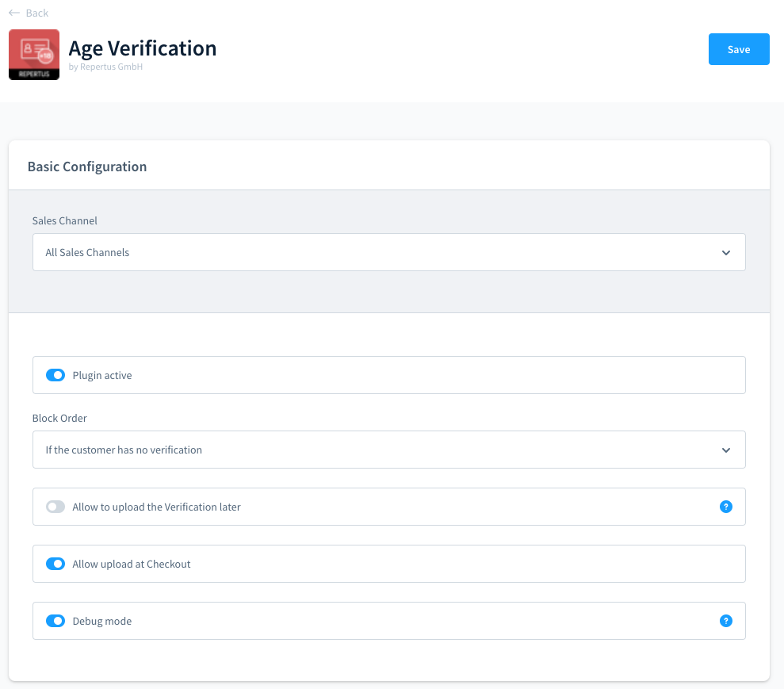Click the 'by Repertus GmbH' text

pyautogui.click(x=105, y=67)
